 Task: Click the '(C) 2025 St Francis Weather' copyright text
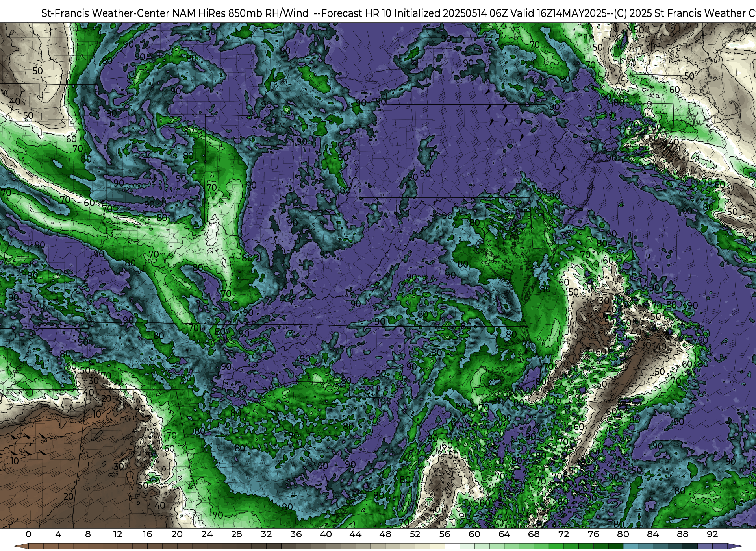pyautogui.click(x=680, y=13)
